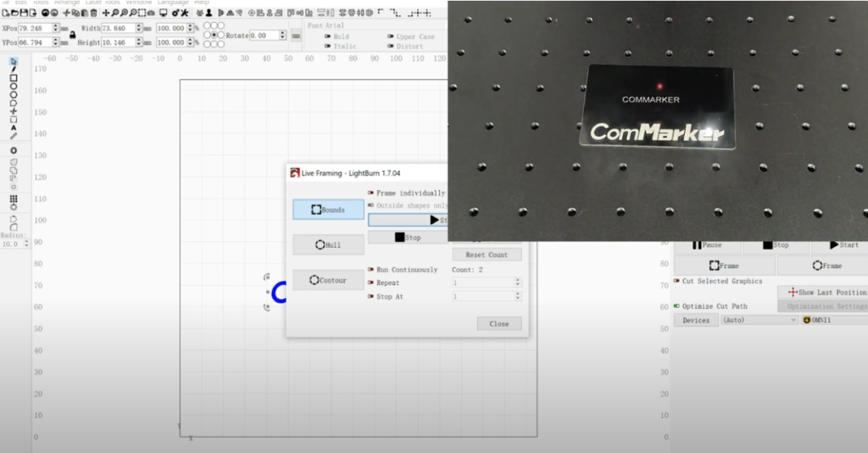Open the Window menu
The height and width of the screenshot is (453, 868).
click(138, 3)
